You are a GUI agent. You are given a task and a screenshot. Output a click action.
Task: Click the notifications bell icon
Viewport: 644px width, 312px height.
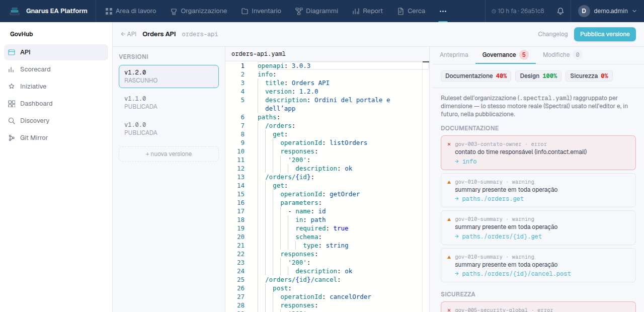pos(560,11)
